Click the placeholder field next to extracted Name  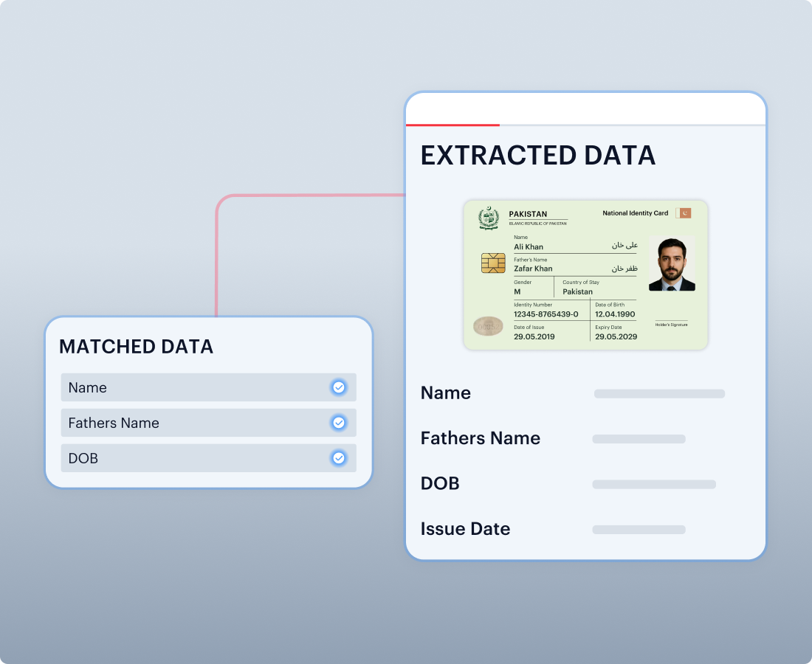[659, 394]
